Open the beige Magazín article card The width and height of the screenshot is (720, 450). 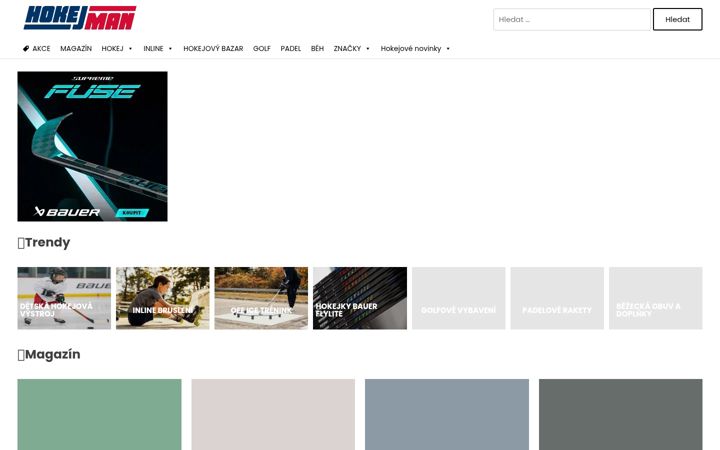(x=273, y=414)
